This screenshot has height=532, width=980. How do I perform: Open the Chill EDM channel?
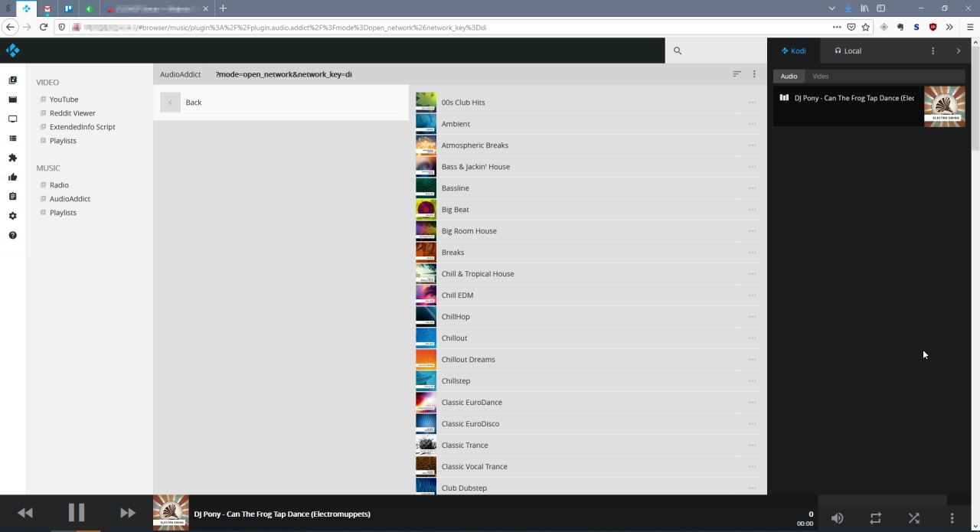point(457,295)
